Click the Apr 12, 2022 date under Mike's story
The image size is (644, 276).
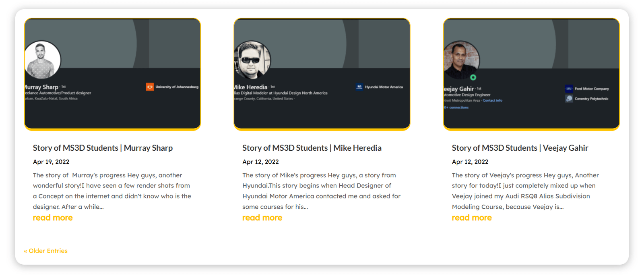click(x=260, y=162)
